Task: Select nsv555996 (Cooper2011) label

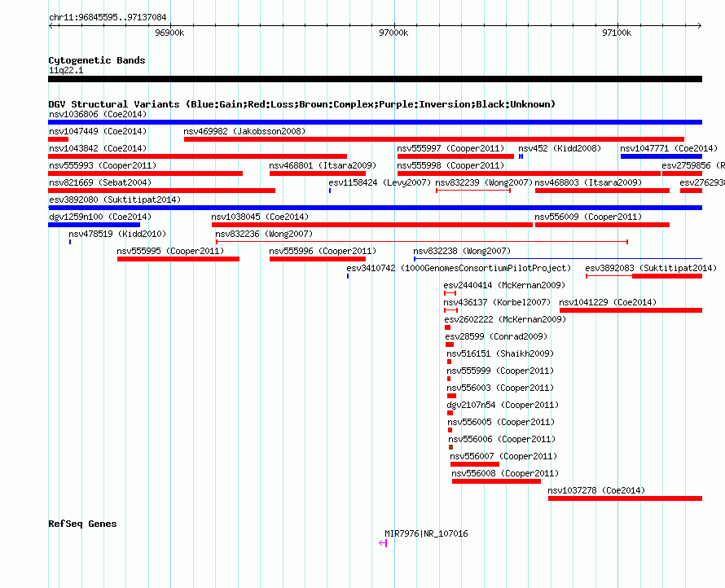Action: [323, 251]
